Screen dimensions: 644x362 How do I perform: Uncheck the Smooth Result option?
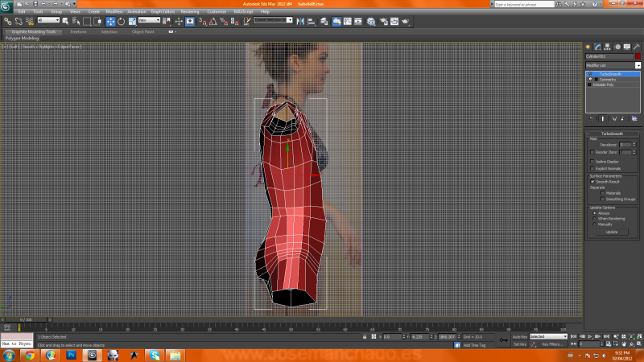click(592, 182)
